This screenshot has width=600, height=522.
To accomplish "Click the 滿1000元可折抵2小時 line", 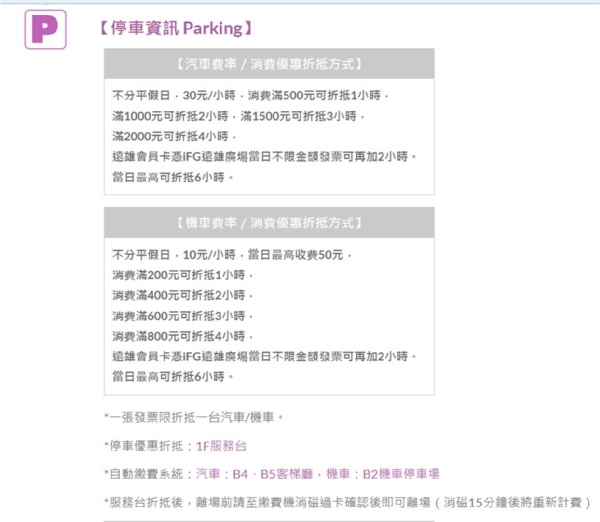I will coord(238,116).
